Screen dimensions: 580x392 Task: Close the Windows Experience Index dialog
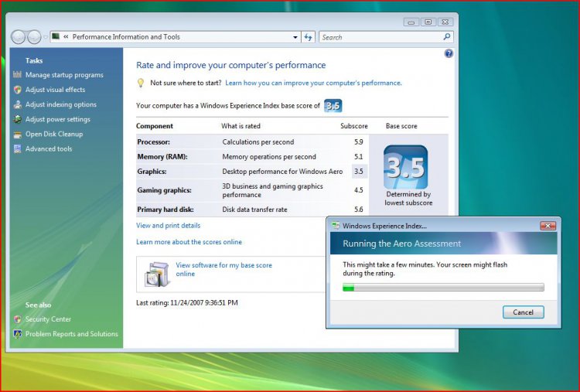tap(548, 226)
